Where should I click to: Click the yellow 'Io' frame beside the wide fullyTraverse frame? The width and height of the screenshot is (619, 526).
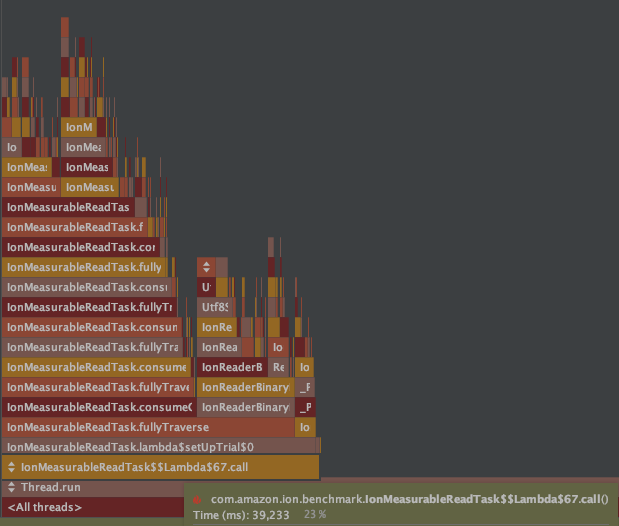pos(305,427)
